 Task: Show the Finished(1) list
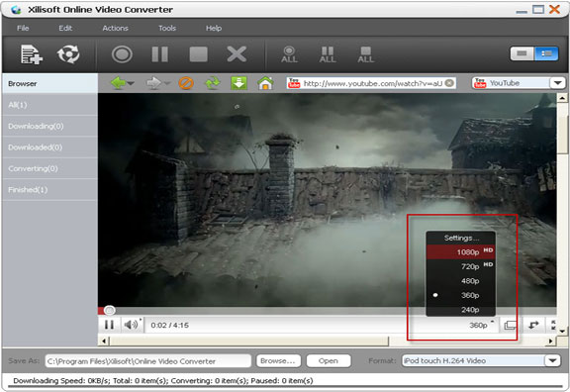pos(49,189)
